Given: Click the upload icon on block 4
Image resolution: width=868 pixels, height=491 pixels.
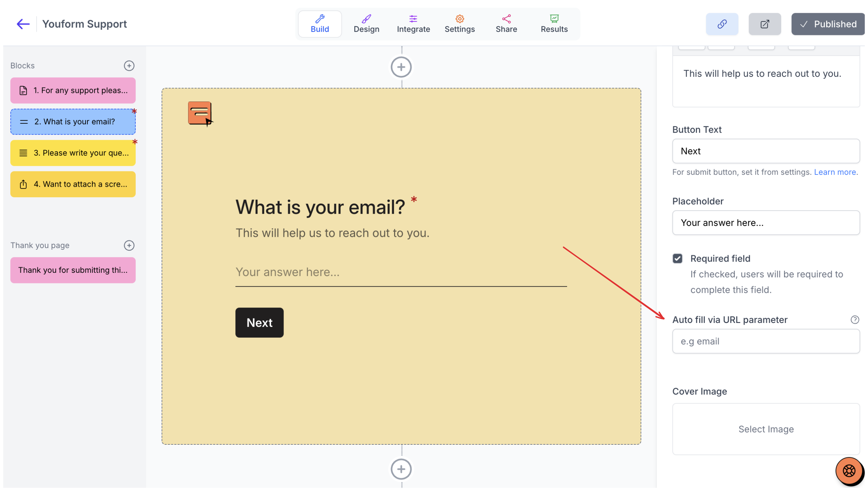Looking at the screenshot, I should coord(23,184).
